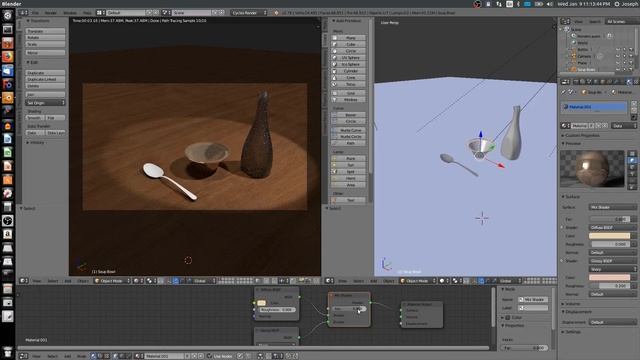Image resolution: width=640 pixels, height=360 pixels.
Task: Toggle 3D manipulator in left viewport header
Action: click(169, 281)
